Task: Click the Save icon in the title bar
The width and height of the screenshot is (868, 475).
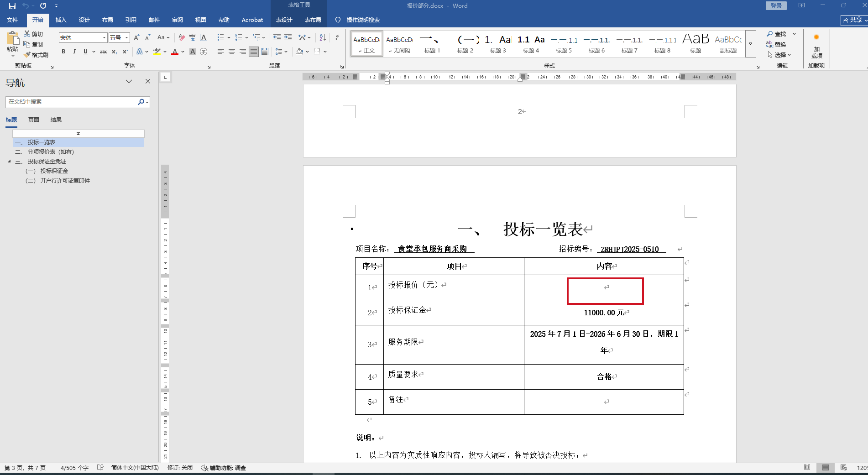Action: pos(12,6)
